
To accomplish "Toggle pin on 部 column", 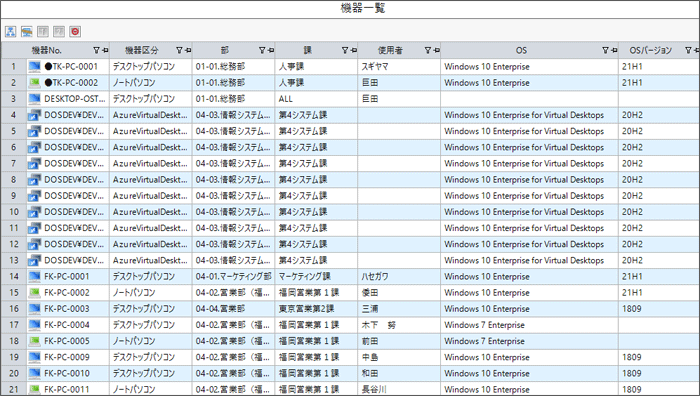I will pyautogui.click(x=271, y=50).
